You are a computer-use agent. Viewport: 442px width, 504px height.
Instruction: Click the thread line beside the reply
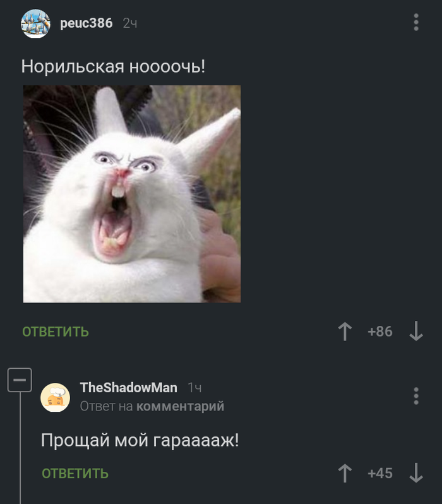(20, 448)
